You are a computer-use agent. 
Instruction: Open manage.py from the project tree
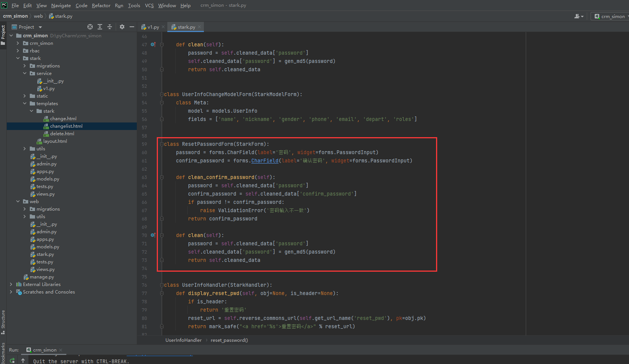point(41,277)
